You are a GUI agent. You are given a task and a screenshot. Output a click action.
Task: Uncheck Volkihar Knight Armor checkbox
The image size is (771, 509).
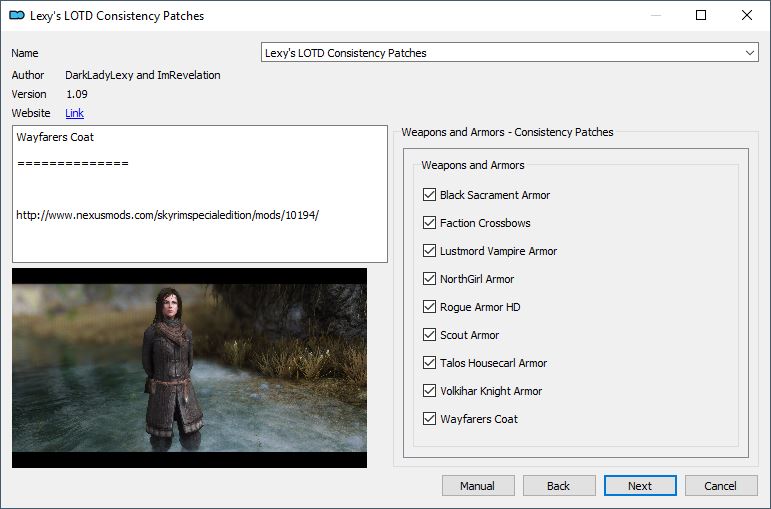pyautogui.click(x=429, y=391)
